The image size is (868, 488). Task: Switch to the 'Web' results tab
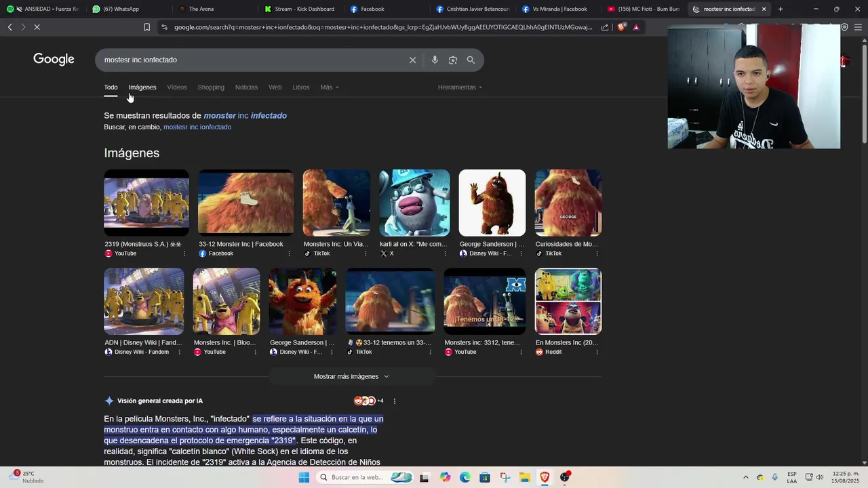tap(275, 87)
